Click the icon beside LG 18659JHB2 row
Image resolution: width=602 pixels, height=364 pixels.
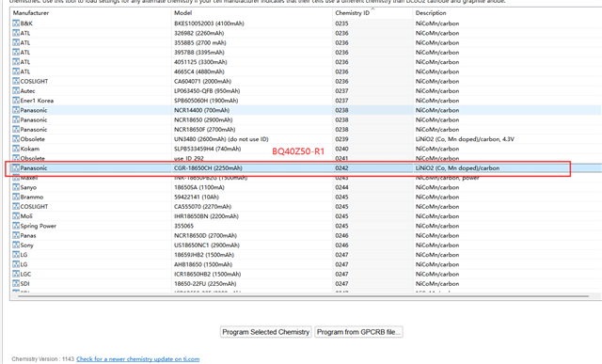(16, 255)
